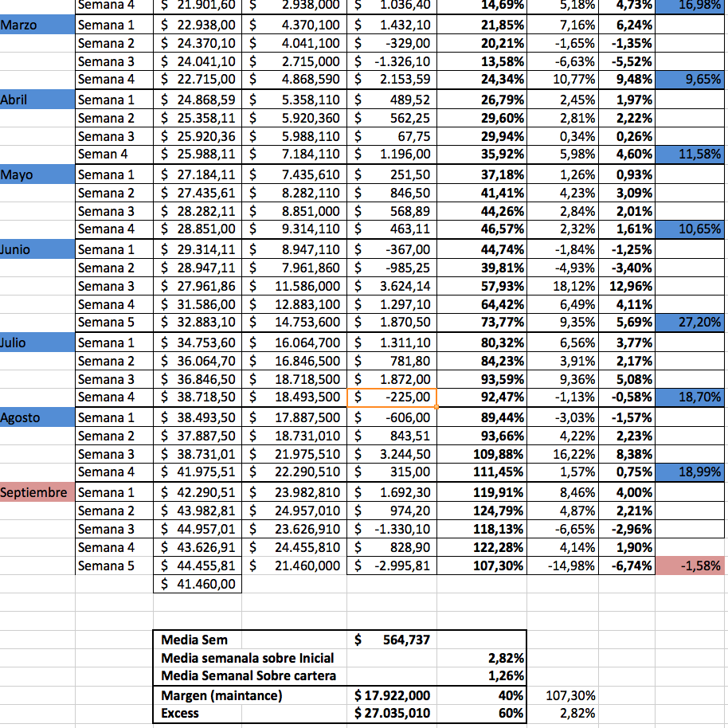
Task: Click the cell with -14,98%
Action: [562, 566]
